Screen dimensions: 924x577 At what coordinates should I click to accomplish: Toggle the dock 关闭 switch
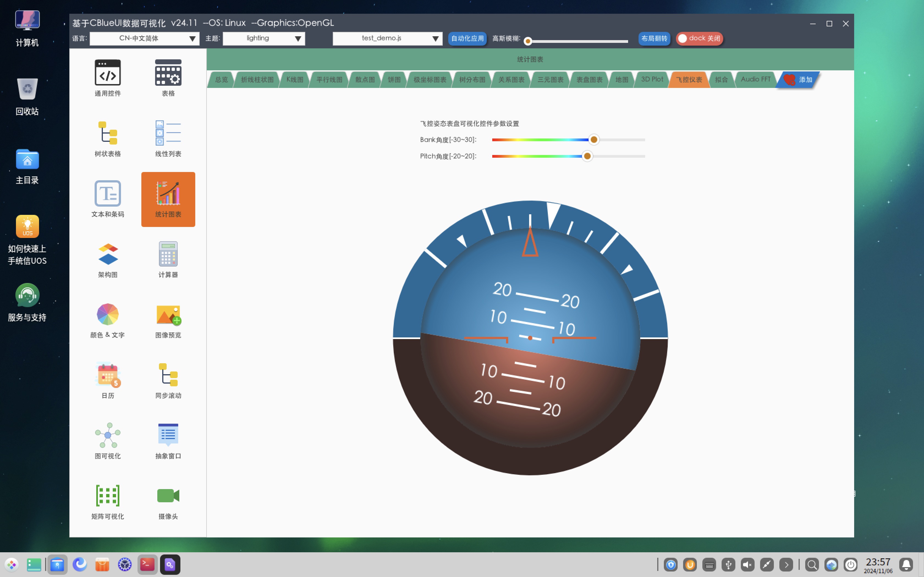point(700,38)
